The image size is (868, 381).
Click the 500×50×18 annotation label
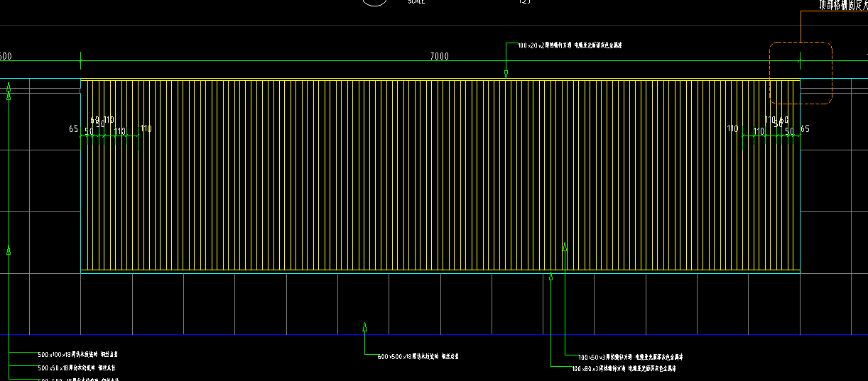(77, 368)
